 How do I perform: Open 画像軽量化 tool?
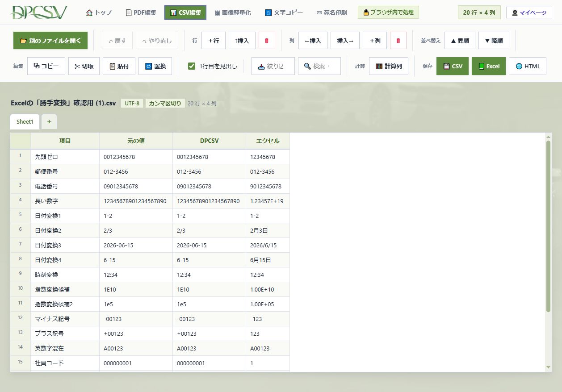click(x=232, y=13)
